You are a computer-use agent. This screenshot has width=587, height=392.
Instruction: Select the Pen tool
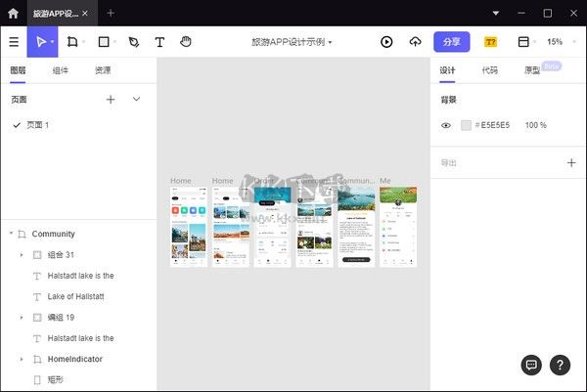click(x=134, y=42)
